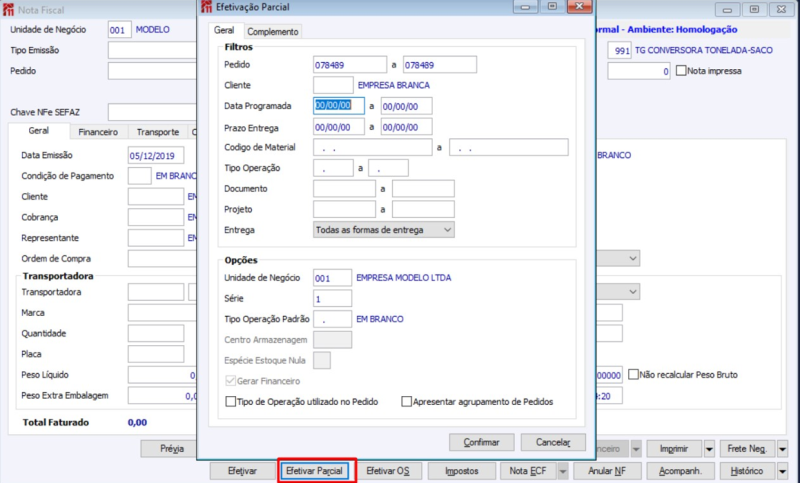
Task: Click the Nota Fiscal window title icon
Action: tap(8, 10)
